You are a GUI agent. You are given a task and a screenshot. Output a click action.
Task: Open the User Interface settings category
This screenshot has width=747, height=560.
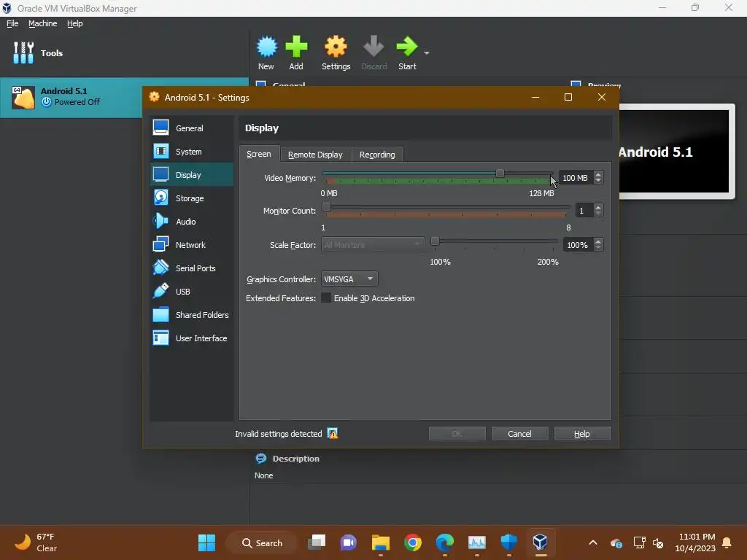point(192,338)
